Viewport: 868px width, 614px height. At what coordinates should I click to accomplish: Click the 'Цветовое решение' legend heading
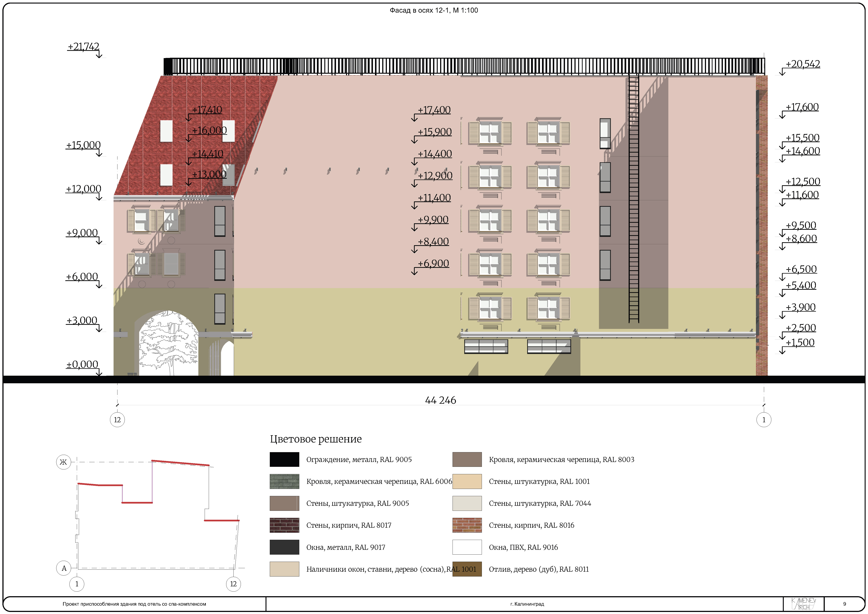pyautogui.click(x=316, y=439)
